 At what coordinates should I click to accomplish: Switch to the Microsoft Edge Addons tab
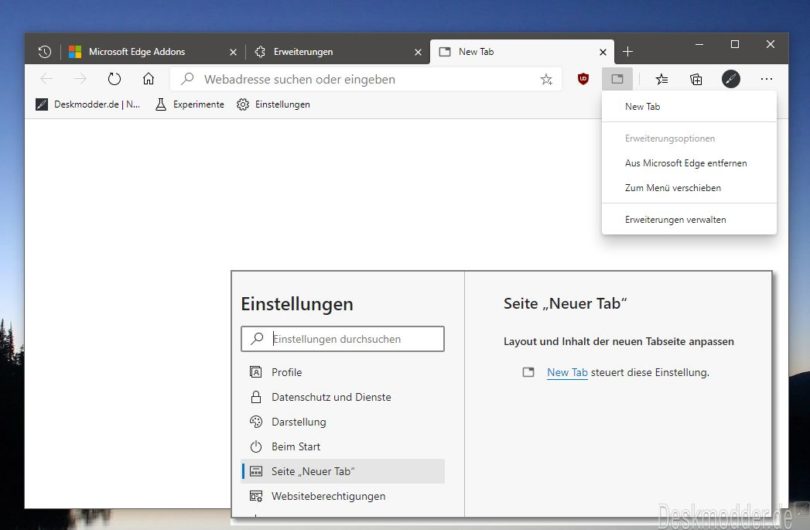pos(152,52)
